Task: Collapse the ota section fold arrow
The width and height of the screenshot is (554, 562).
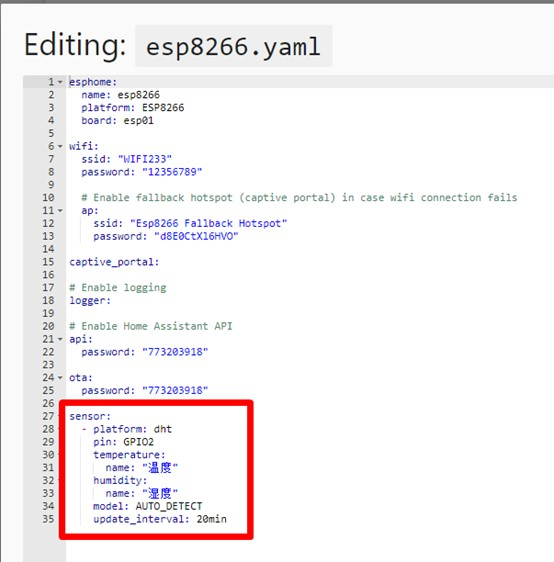Action: click(x=60, y=377)
